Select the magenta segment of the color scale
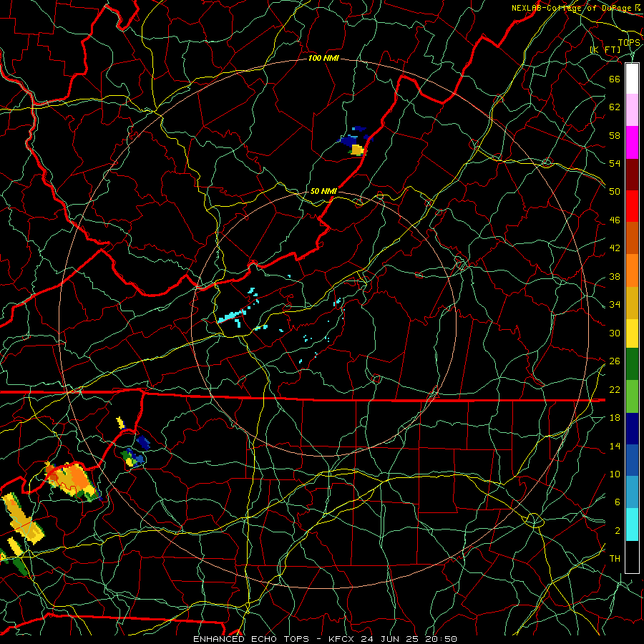This screenshot has height=644, width=644. (632, 142)
